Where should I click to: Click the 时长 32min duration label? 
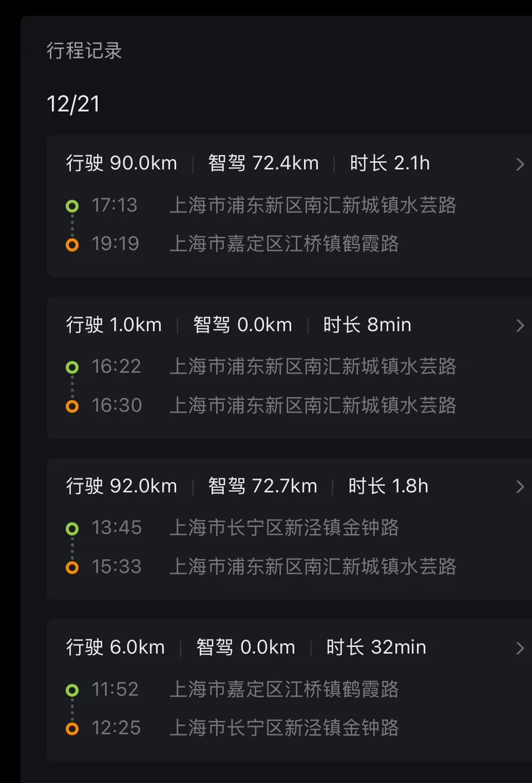pyautogui.click(x=376, y=647)
